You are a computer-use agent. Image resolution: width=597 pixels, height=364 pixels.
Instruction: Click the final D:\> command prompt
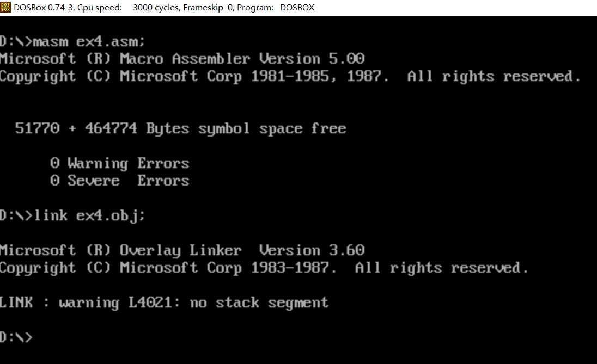pos(16,337)
